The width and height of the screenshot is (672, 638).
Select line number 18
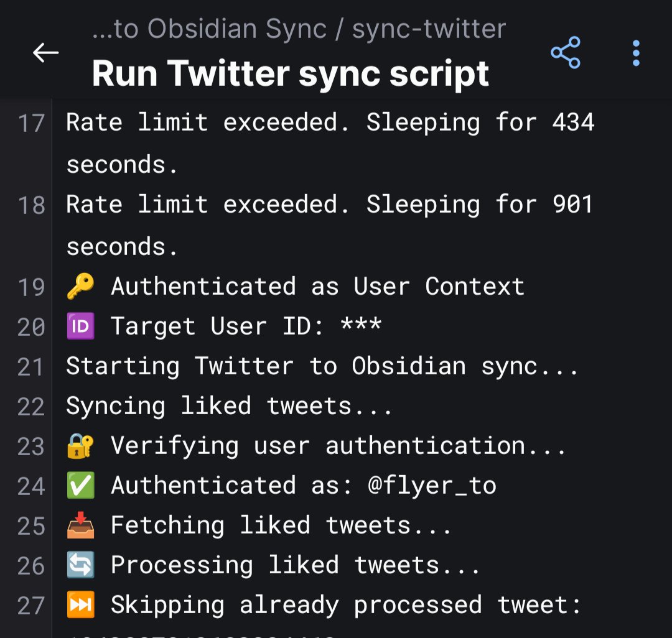coord(31,205)
